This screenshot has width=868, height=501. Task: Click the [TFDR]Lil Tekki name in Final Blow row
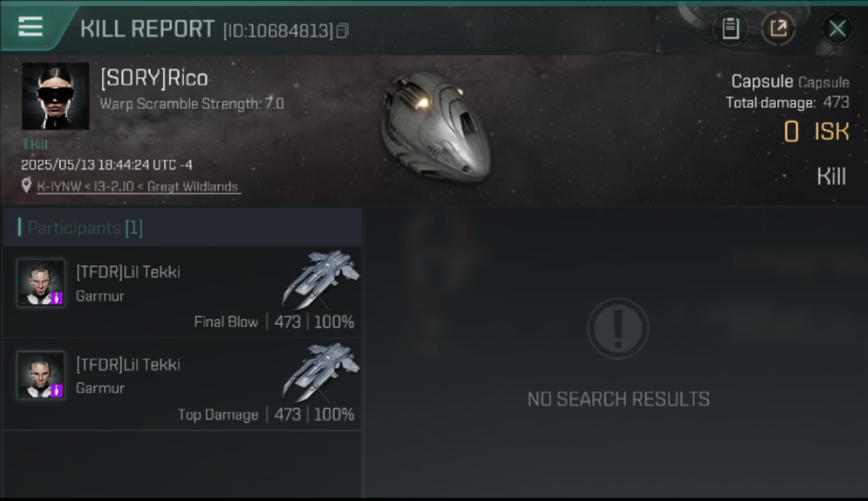[128, 272]
